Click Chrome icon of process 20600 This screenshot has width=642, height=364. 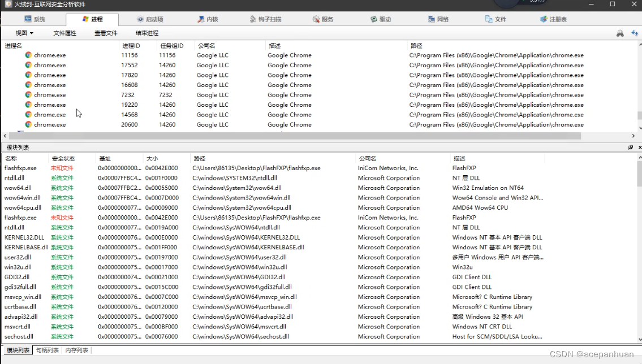pos(28,124)
